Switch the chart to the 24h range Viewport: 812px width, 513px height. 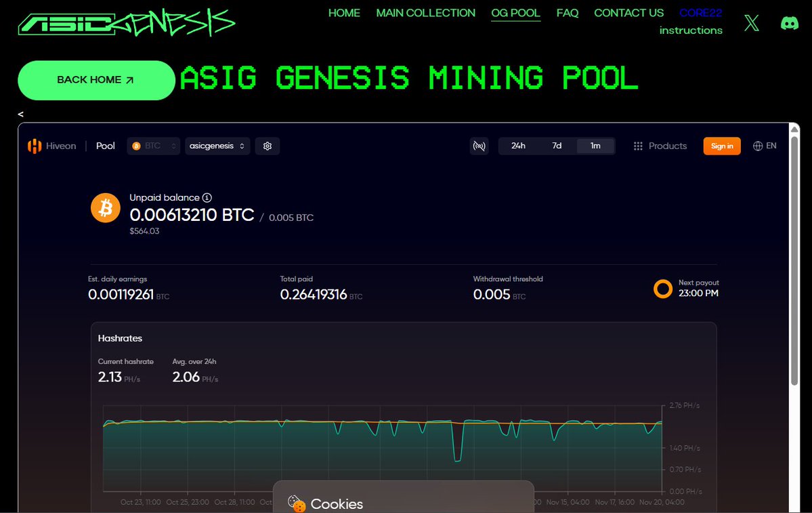(519, 146)
